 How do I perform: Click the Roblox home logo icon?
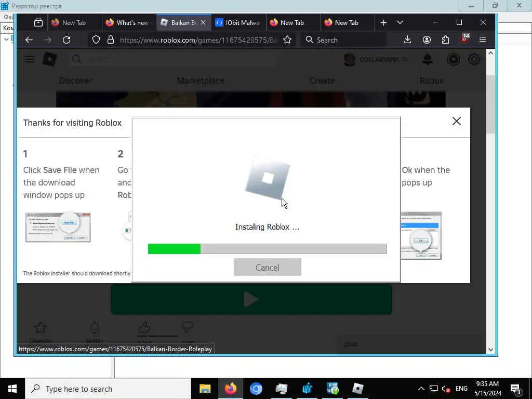[49, 59]
